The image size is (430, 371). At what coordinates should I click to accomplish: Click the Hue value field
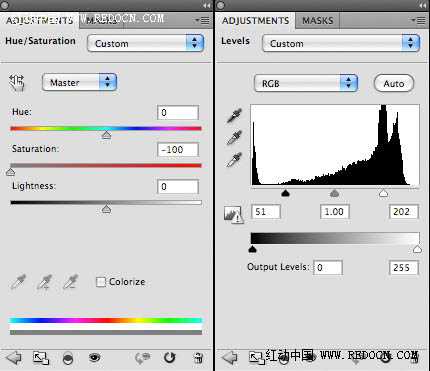178,113
